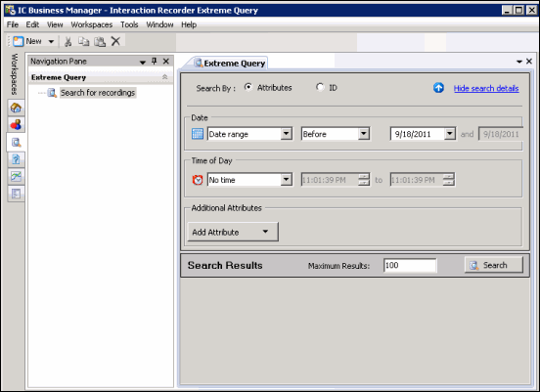This screenshot has height=392, width=540.
Task: Select Search for recordings tree item
Action: 98,93
